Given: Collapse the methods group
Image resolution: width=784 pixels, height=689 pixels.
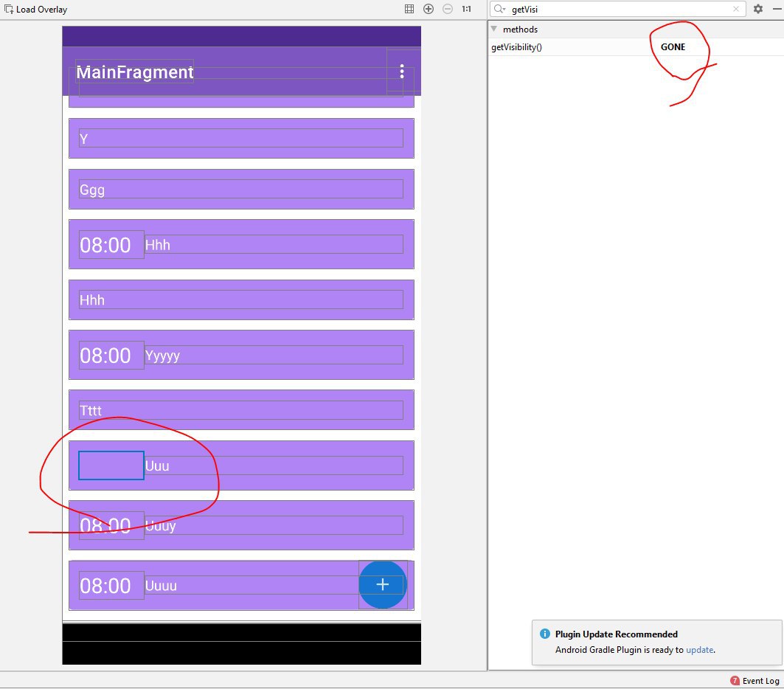Looking at the screenshot, I should [x=494, y=29].
